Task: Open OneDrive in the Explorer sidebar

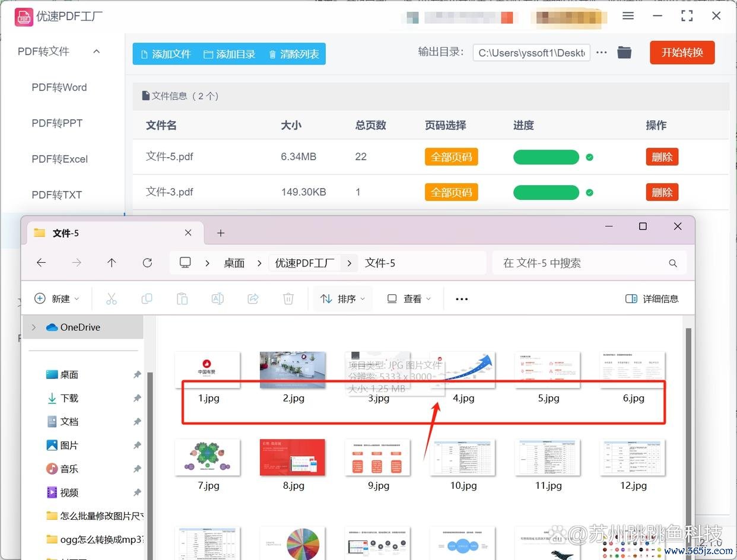Action: click(80, 327)
